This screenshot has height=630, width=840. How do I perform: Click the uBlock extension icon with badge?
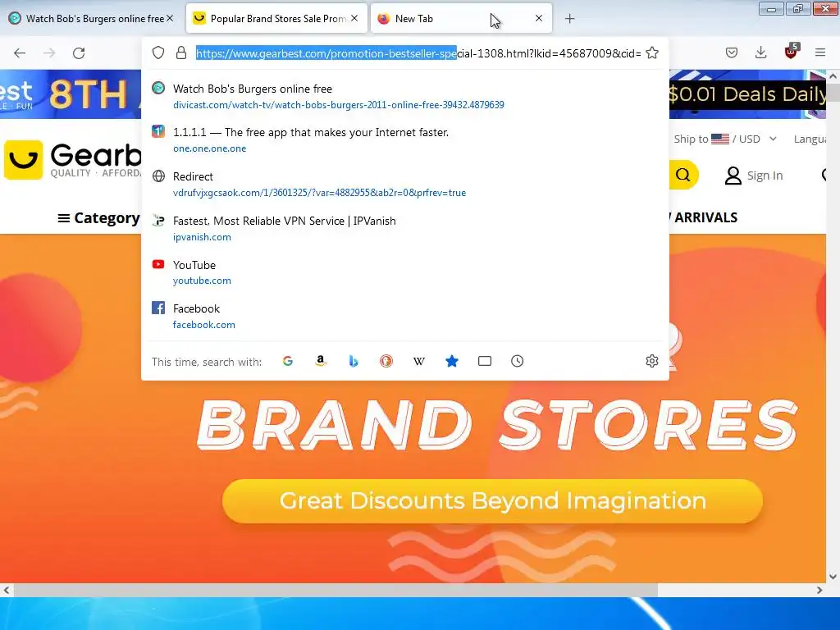tap(792, 52)
